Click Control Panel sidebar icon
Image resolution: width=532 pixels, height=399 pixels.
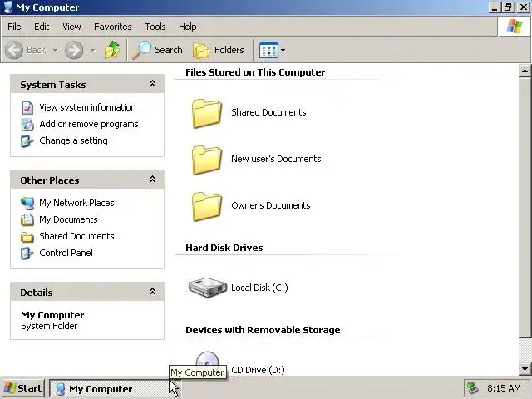27,253
